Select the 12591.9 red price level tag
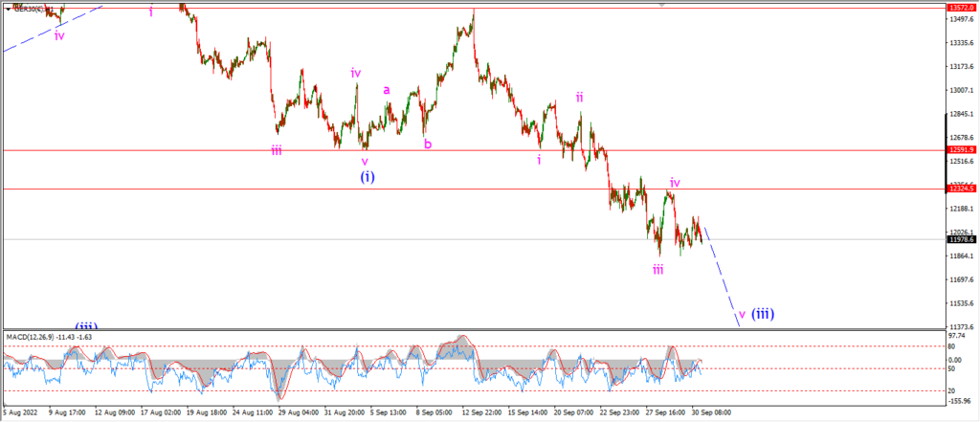Image resolution: width=980 pixels, height=422 pixels. [959, 150]
